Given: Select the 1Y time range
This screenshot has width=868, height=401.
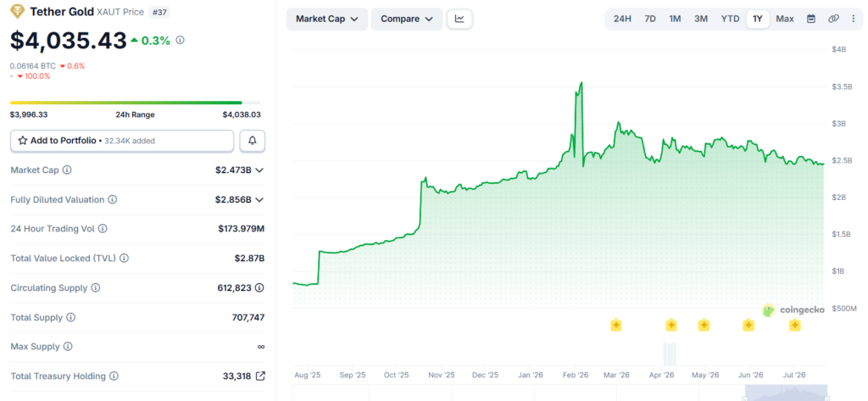Looking at the screenshot, I should click(x=758, y=19).
